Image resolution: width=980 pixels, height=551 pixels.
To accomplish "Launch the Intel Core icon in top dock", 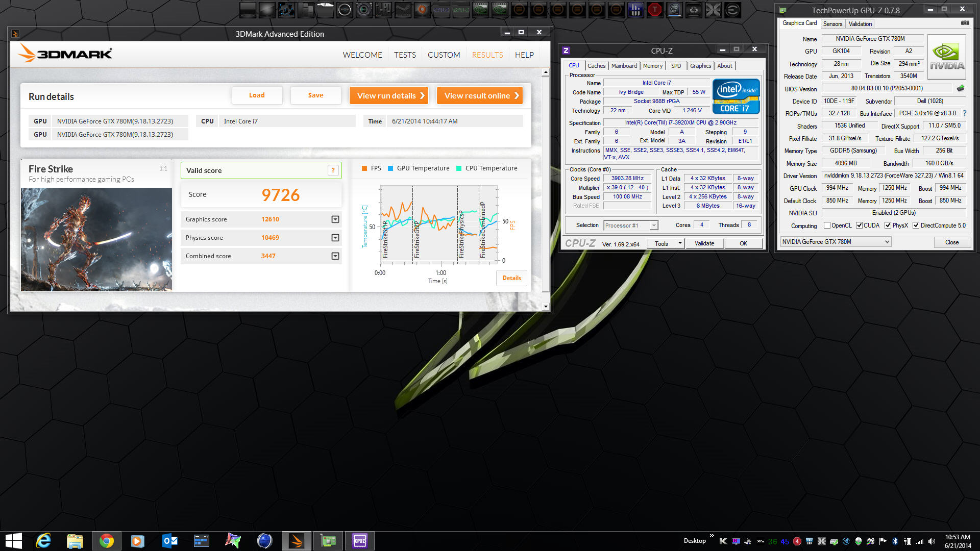I will click(x=674, y=9).
